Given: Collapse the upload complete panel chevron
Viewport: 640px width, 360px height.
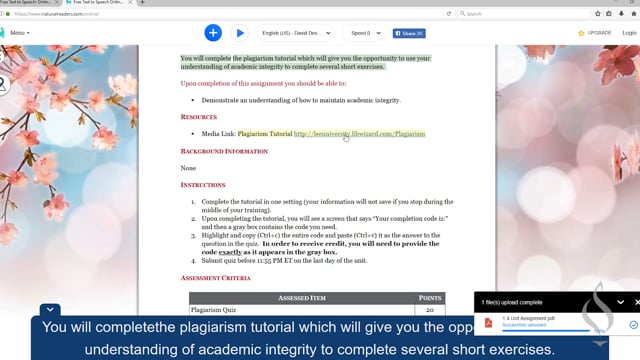Looking at the screenshot, I should point(620,302).
